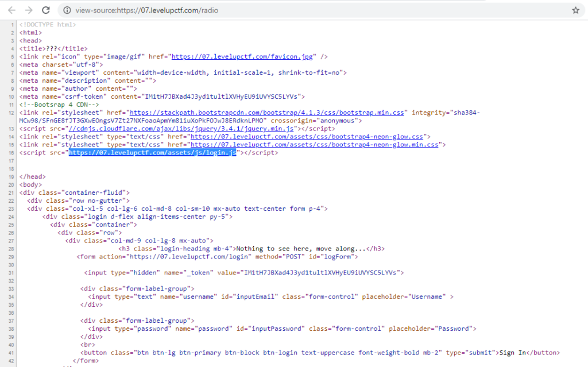Click the 'row no-gutter' div line
This screenshot has height=367, width=588.
click(x=78, y=201)
